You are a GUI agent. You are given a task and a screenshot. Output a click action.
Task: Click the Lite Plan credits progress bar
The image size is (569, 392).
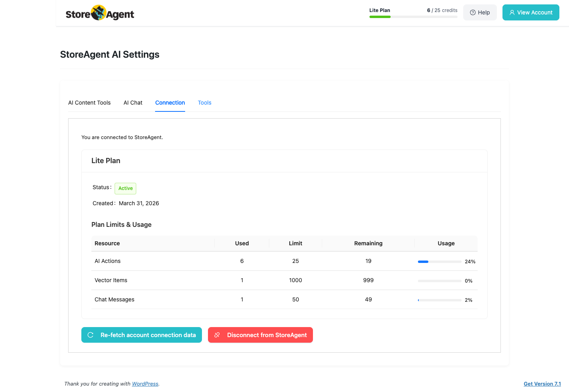[x=414, y=17]
